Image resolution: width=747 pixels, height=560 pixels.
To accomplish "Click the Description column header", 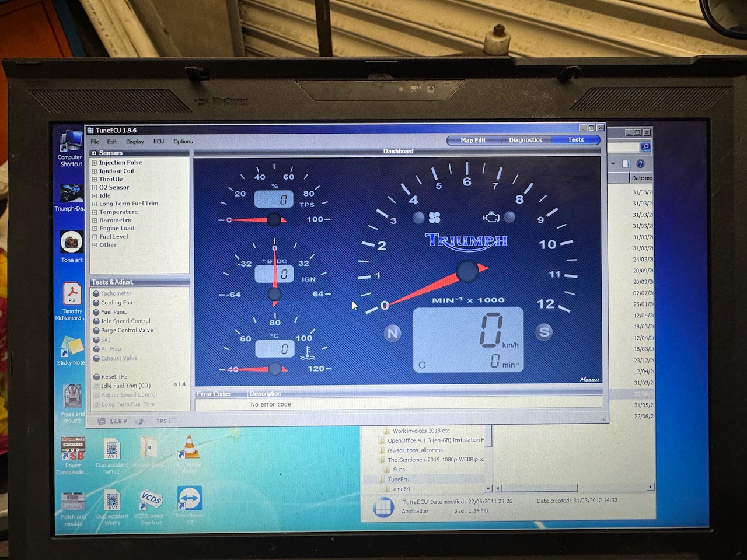I will 424,394.
